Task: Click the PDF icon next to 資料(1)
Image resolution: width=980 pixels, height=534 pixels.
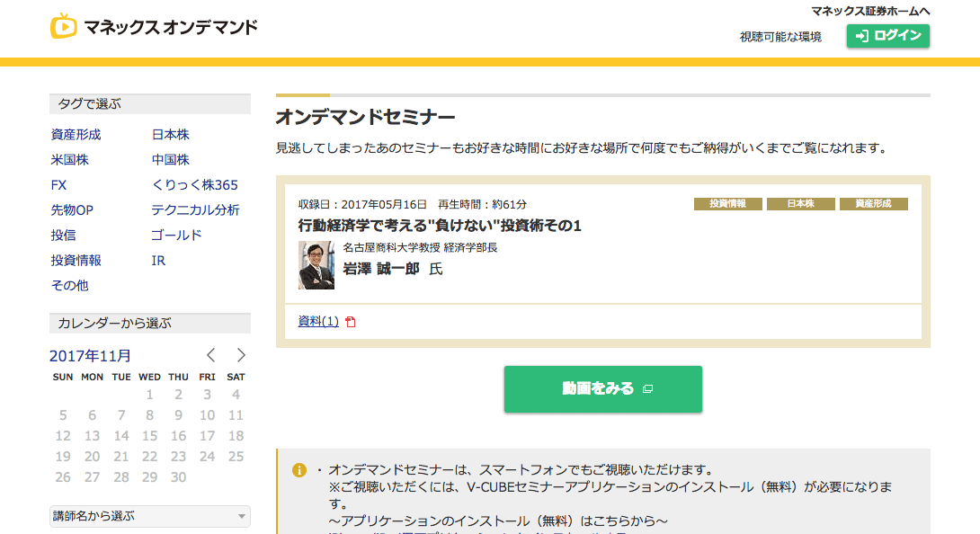Action: 351,322
